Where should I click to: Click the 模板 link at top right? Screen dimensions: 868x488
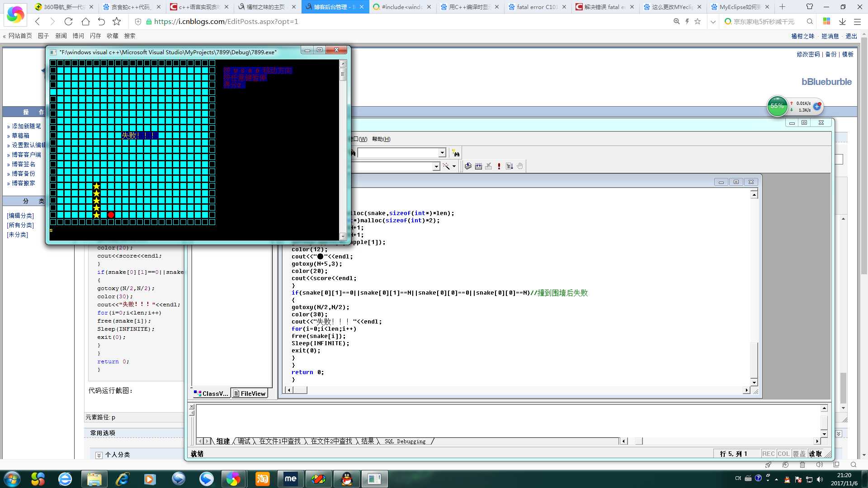pos(848,54)
